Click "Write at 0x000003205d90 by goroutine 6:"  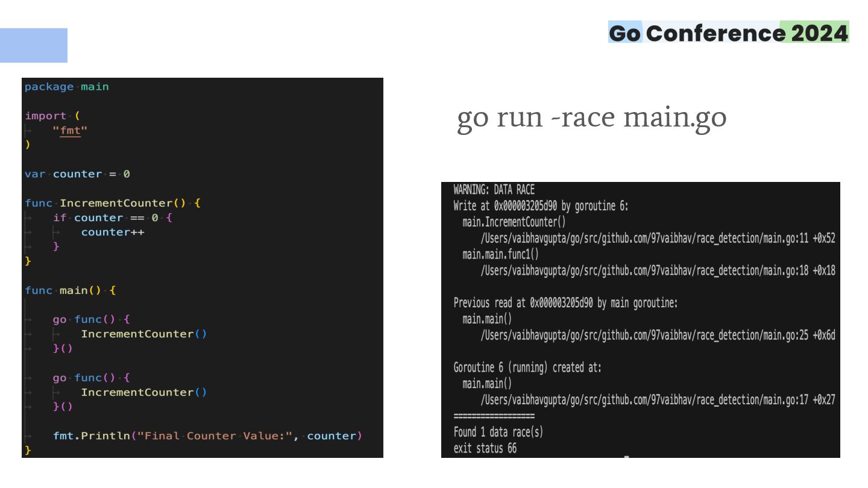click(541, 206)
